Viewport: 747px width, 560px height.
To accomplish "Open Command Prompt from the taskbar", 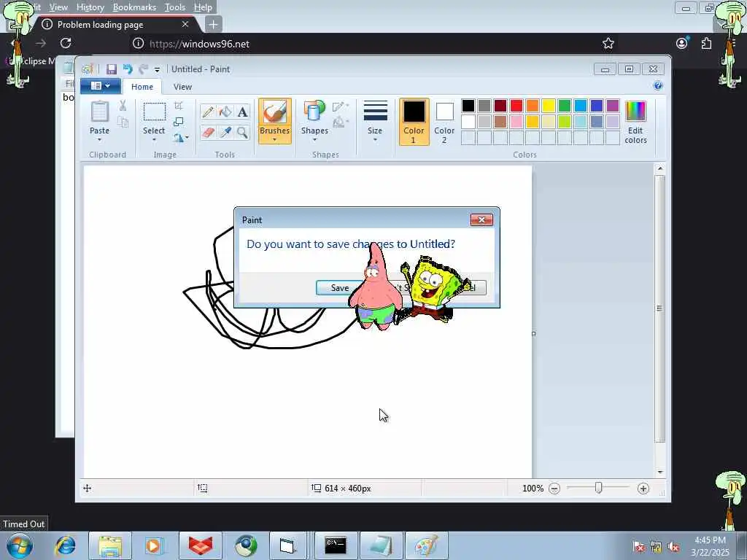I will [x=336, y=545].
